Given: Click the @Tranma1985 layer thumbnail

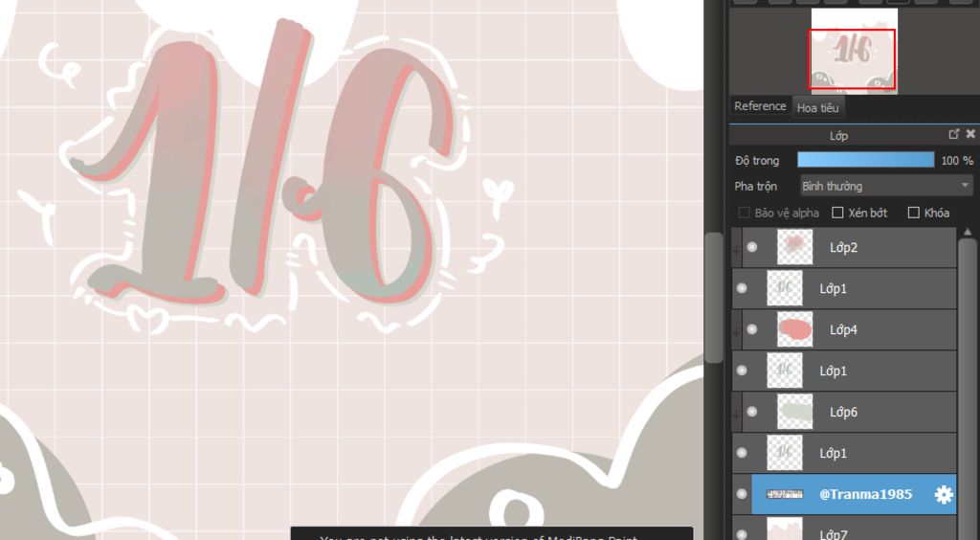Looking at the screenshot, I should click(785, 494).
